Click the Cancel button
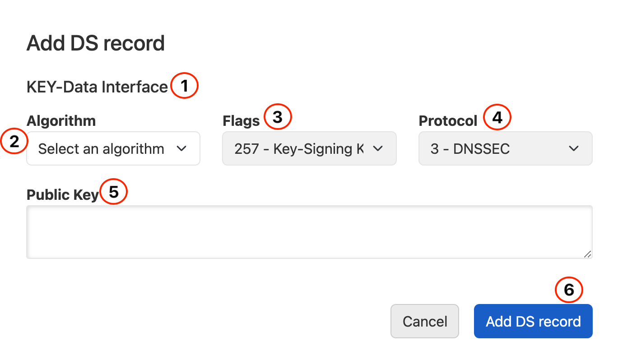 [424, 321]
